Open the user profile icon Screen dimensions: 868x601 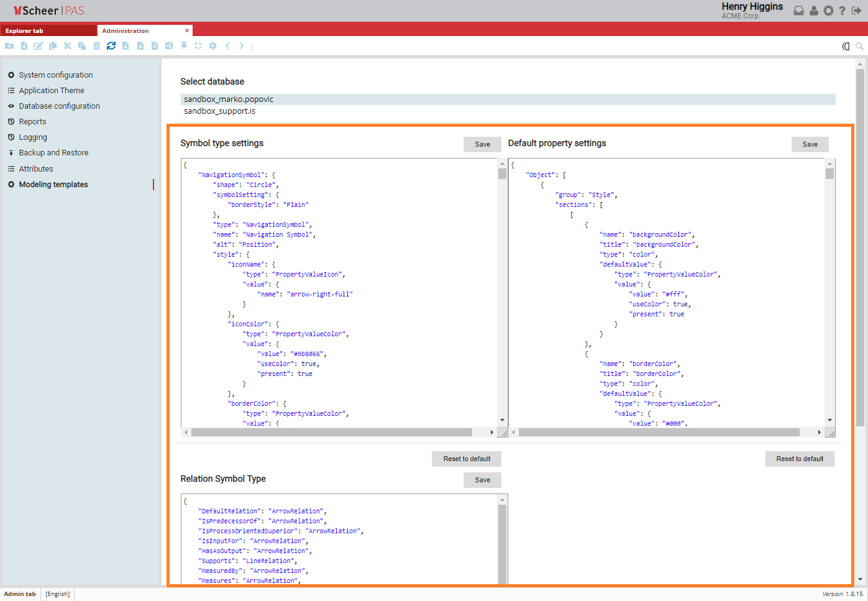tap(813, 11)
